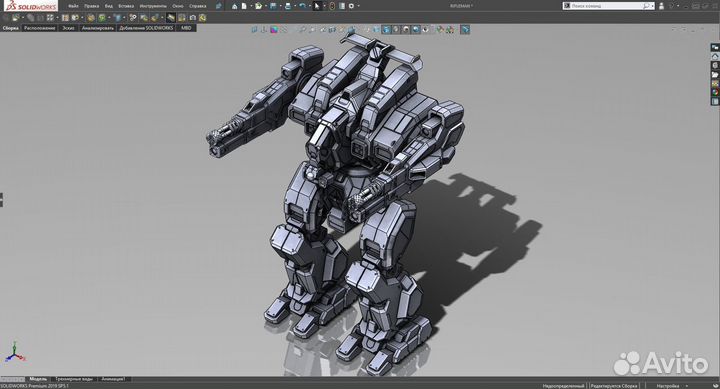The width and height of the screenshot is (720, 389).
Task: Click the user login icon
Action: pyautogui.click(x=661, y=6)
